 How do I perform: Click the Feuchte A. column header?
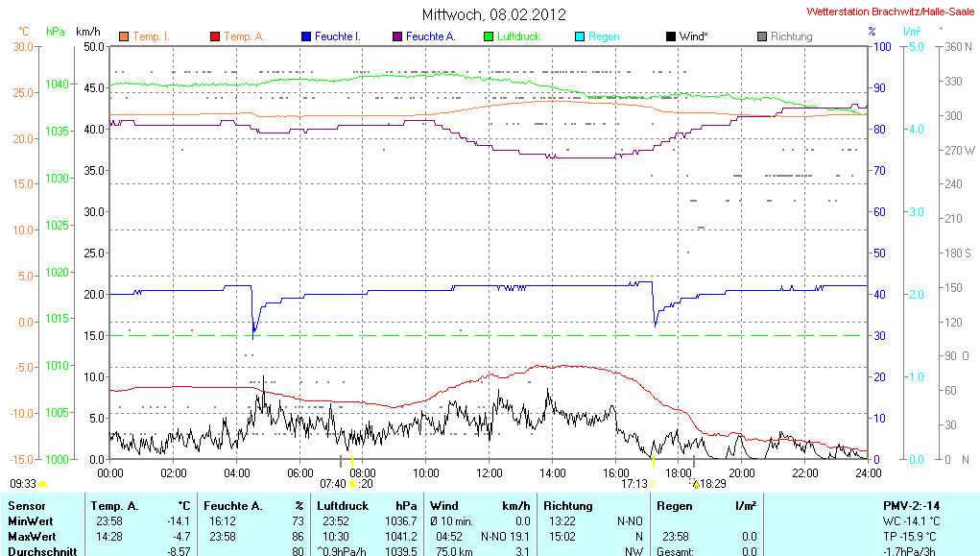pos(232,505)
